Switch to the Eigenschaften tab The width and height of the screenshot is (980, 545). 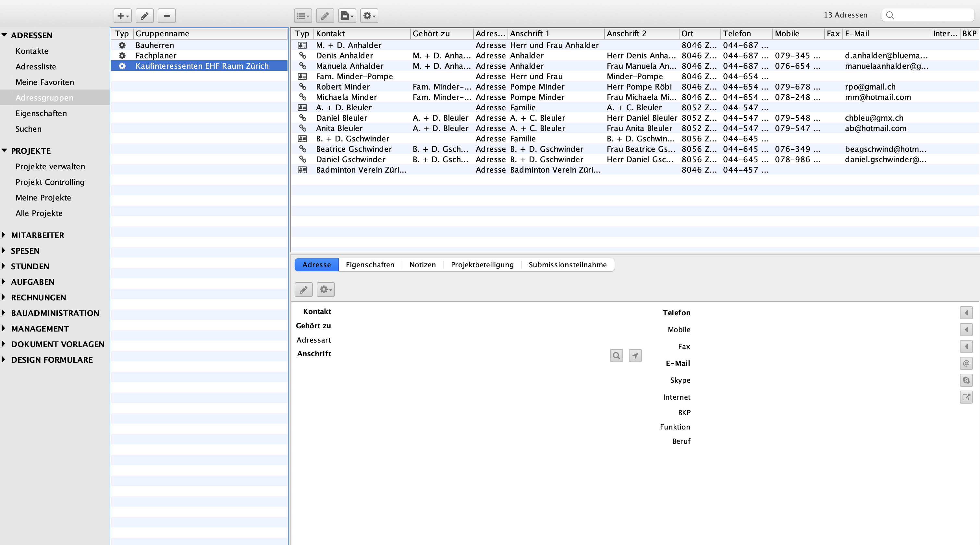tap(370, 265)
